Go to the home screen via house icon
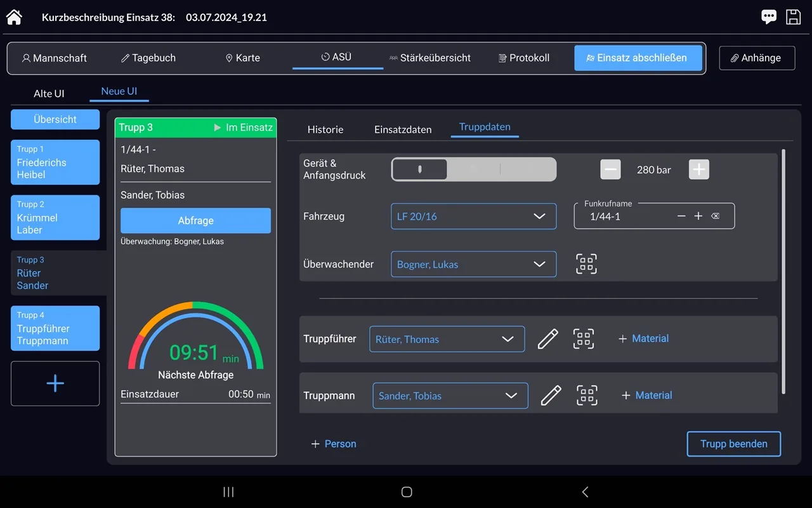Image resolution: width=812 pixels, height=508 pixels. 14,17
